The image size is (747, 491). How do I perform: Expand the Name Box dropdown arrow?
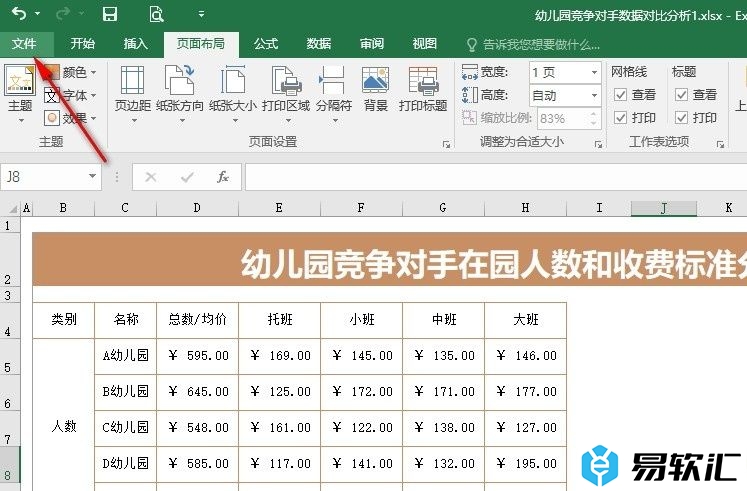pyautogui.click(x=92, y=176)
